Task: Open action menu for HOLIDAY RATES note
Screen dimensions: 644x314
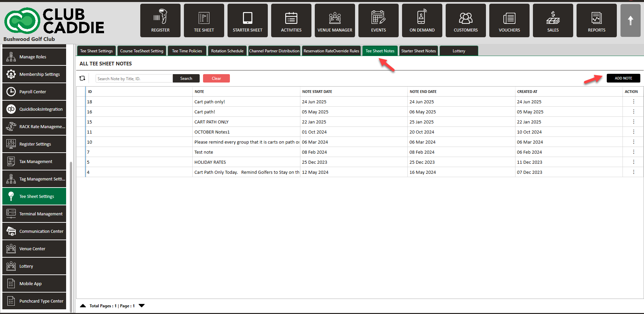Action: (633, 162)
